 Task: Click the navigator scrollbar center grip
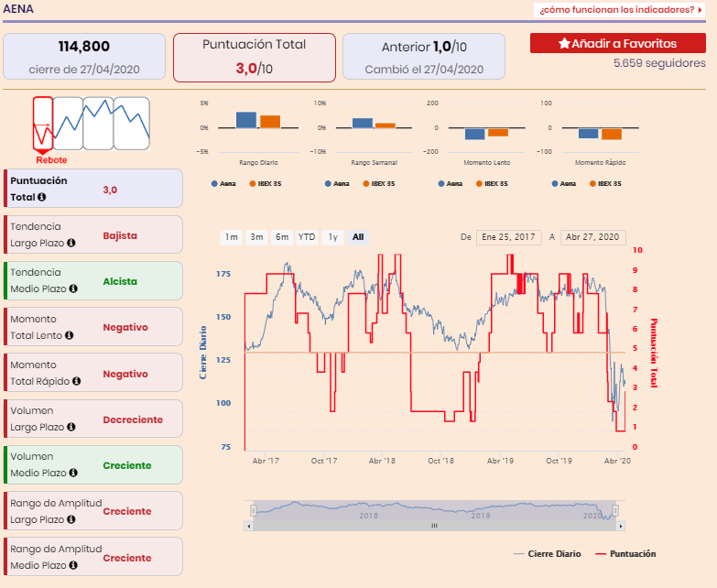click(x=434, y=526)
